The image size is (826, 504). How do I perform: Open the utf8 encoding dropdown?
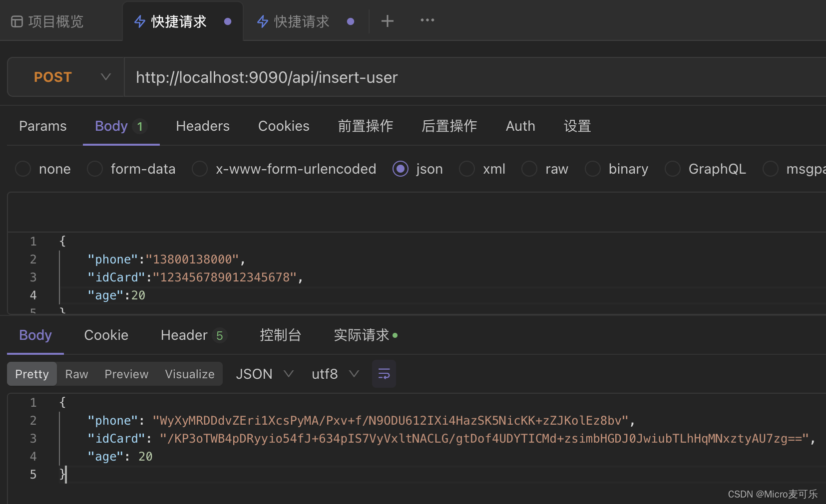point(335,374)
